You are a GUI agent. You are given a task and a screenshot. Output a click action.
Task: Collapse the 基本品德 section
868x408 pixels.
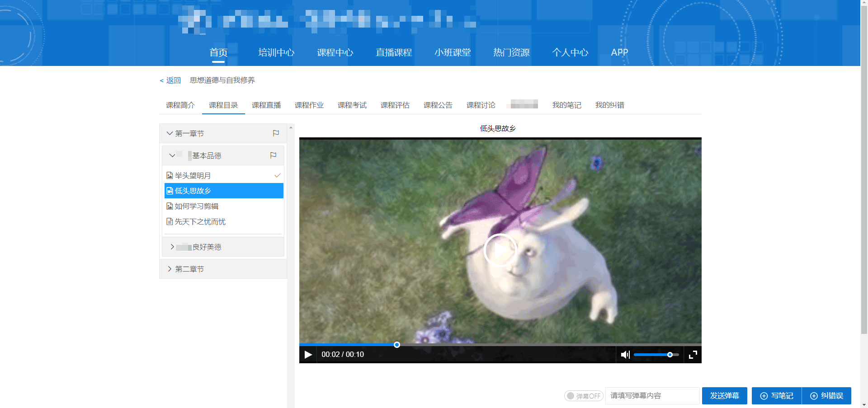pyautogui.click(x=172, y=155)
